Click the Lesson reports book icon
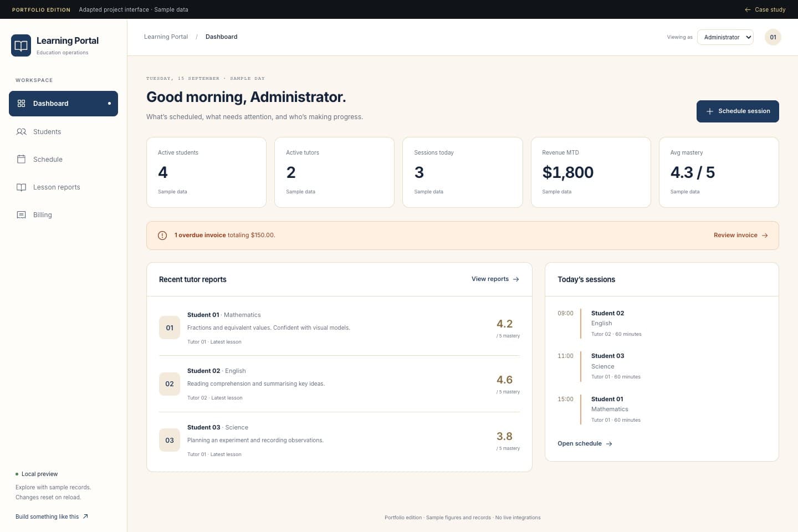The width and height of the screenshot is (798, 532). pos(22,187)
